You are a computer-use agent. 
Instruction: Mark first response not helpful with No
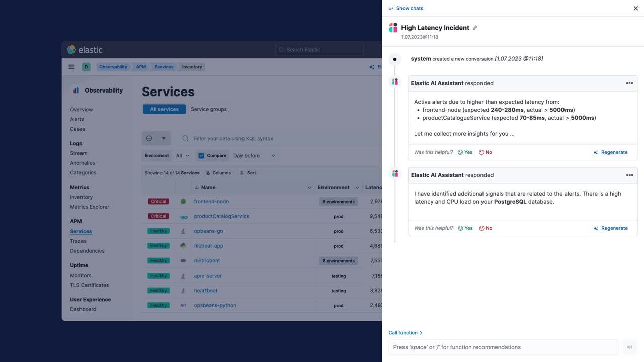click(x=486, y=152)
